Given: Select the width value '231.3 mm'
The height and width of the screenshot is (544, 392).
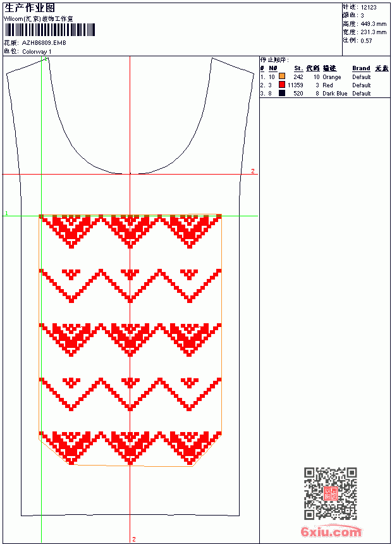Looking at the screenshot, I should pos(374,32).
